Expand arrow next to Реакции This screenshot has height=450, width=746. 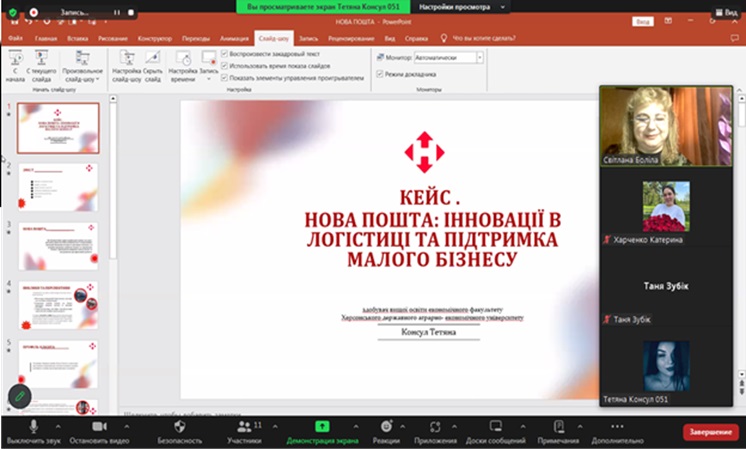pos(402,427)
